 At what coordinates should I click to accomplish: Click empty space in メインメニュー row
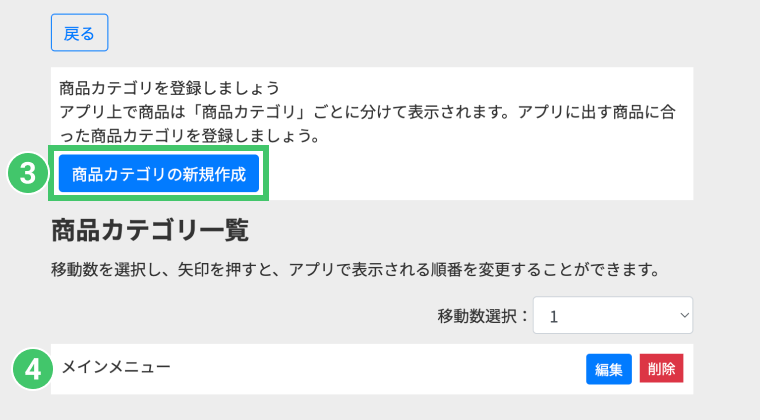coord(380,369)
